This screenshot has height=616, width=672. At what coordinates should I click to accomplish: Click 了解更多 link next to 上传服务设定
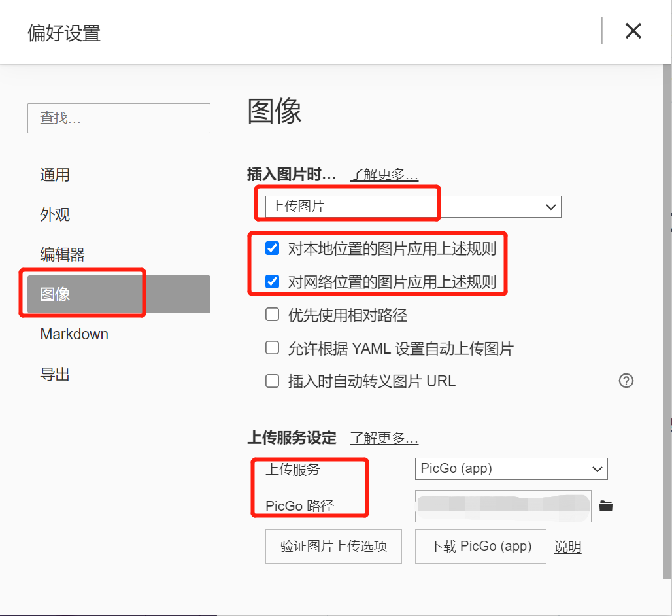(384, 437)
